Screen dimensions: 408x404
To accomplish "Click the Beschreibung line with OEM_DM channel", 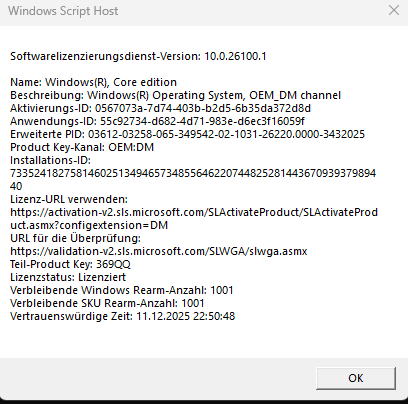I will click(175, 95).
